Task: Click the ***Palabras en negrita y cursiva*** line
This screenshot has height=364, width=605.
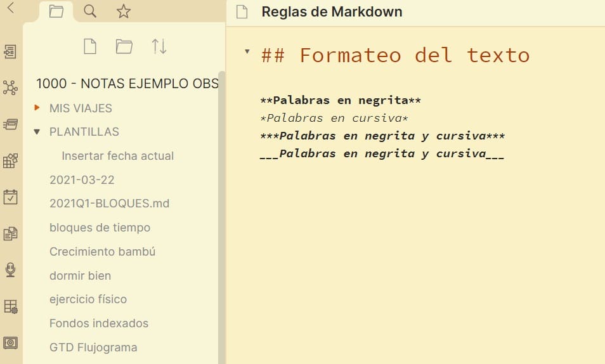Action: pyautogui.click(x=382, y=136)
